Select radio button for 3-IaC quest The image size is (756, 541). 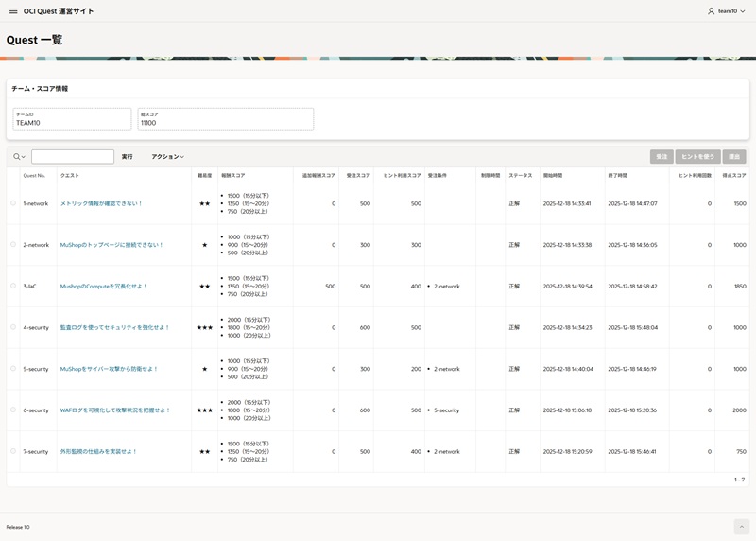[x=13, y=286]
